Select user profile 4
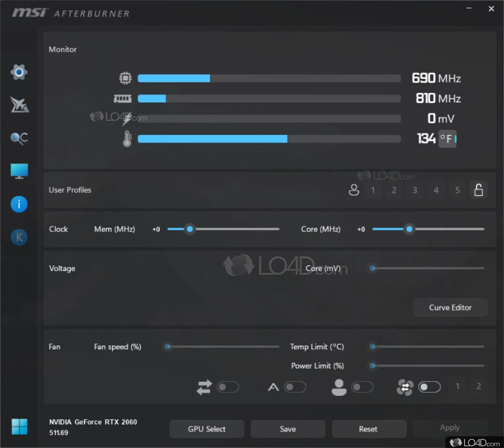The width and height of the screenshot is (504, 448). coord(436,190)
